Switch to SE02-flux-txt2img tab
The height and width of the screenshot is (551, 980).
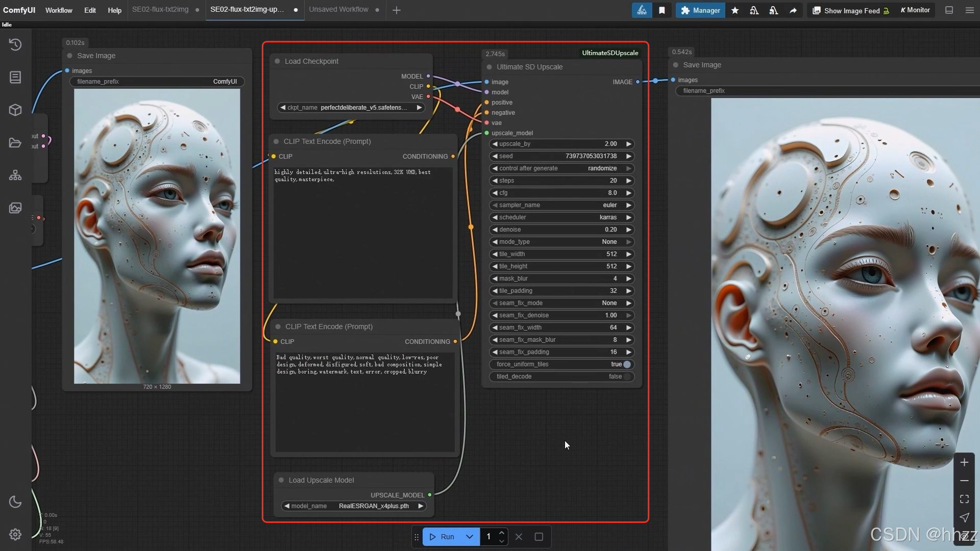click(x=160, y=10)
